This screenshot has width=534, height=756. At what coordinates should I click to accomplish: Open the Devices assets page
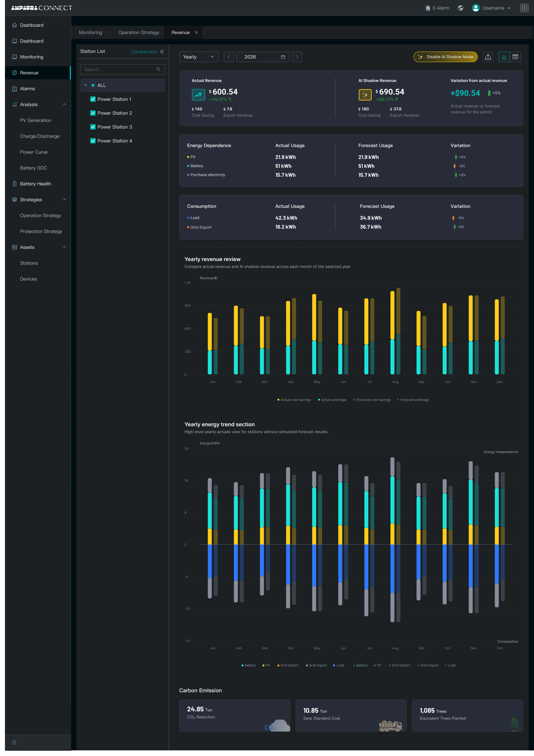click(28, 279)
